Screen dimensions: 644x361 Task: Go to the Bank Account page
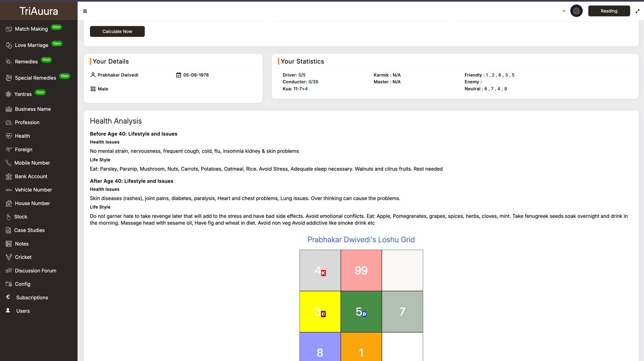coord(31,176)
